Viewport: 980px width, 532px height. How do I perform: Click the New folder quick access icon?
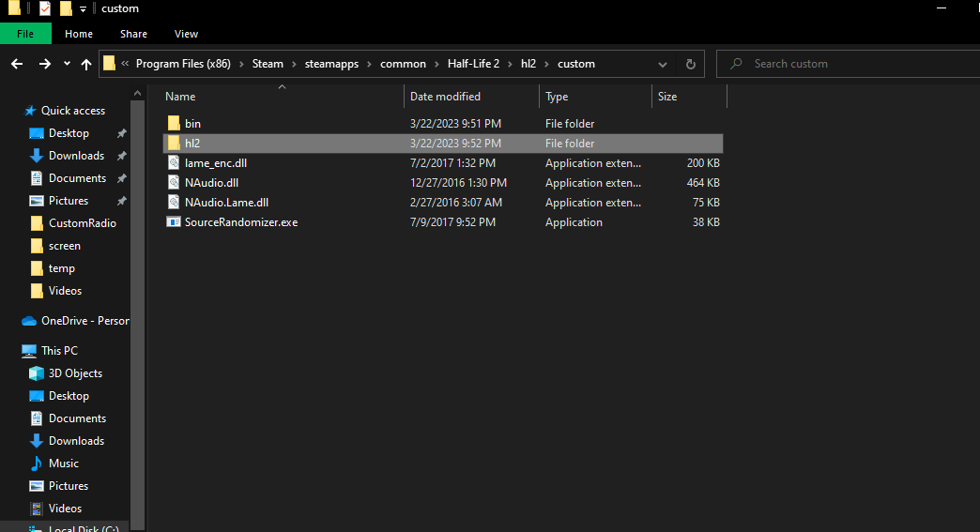pyautogui.click(x=66, y=8)
